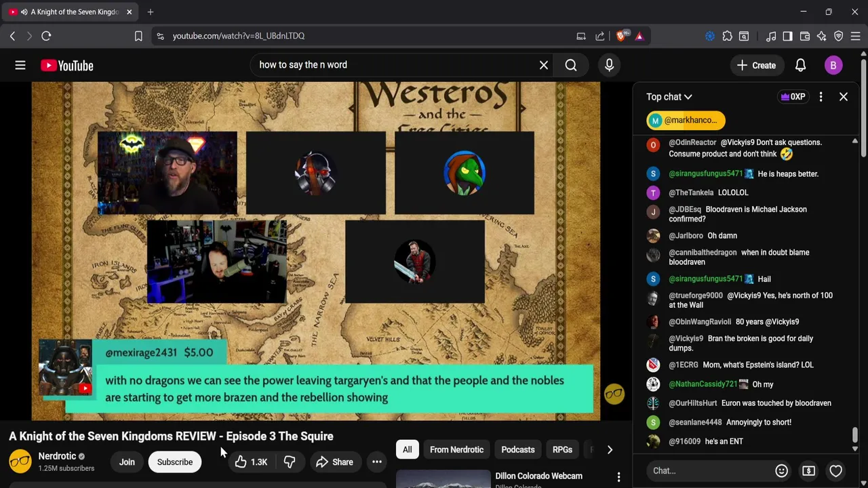Viewport: 868px width, 488px height.
Task: Send a Super Chat dollar icon
Action: pyautogui.click(x=808, y=470)
